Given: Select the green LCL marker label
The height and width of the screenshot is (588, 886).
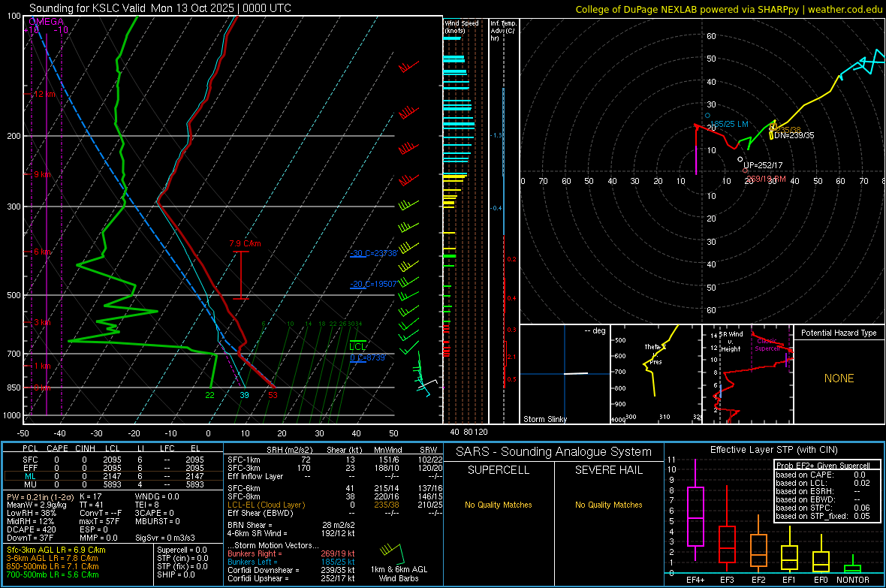Looking at the screenshot, I should point(357,347).
